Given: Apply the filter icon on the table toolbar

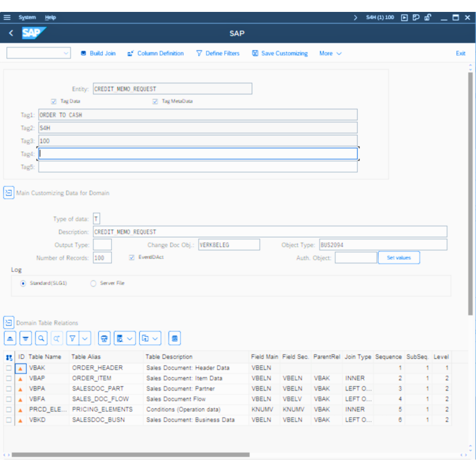Looking at the screenshot, I should [x=73, y=337].
